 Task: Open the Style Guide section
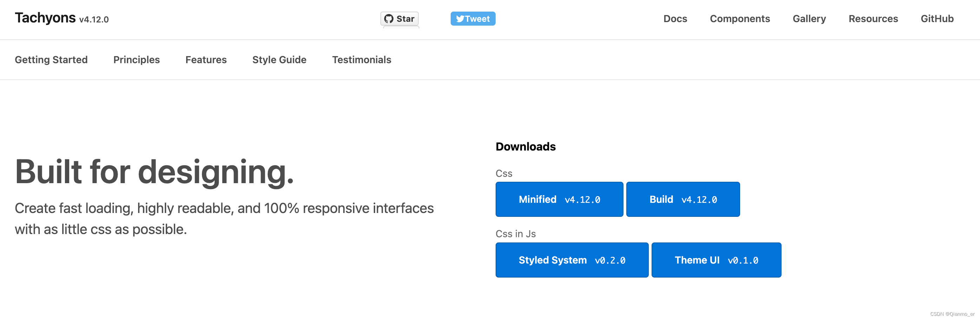[x=279, y=60]
